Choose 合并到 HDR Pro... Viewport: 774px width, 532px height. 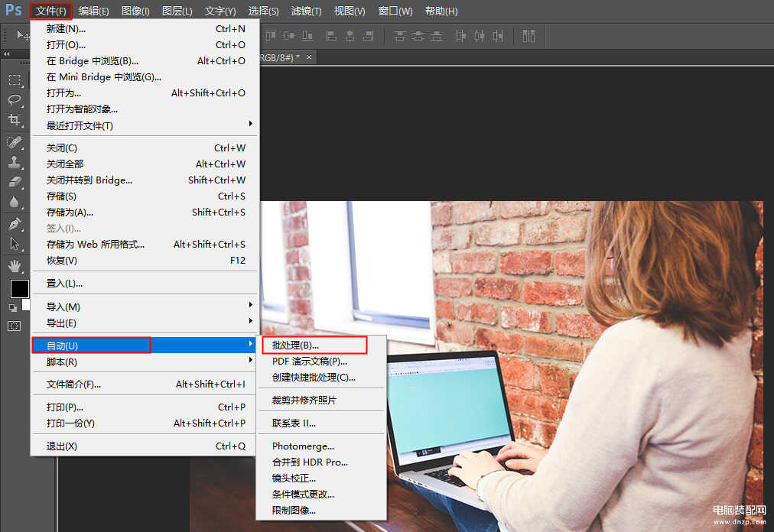[x=321, y=462]
